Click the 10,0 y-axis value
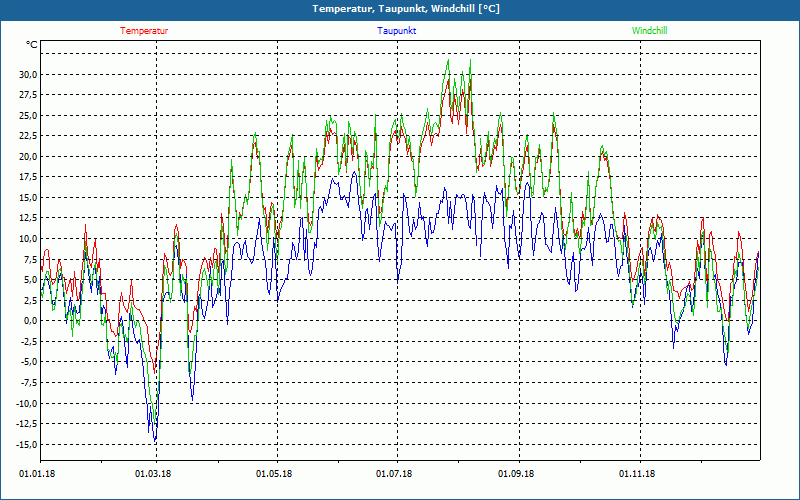 [x=29, y=239]
